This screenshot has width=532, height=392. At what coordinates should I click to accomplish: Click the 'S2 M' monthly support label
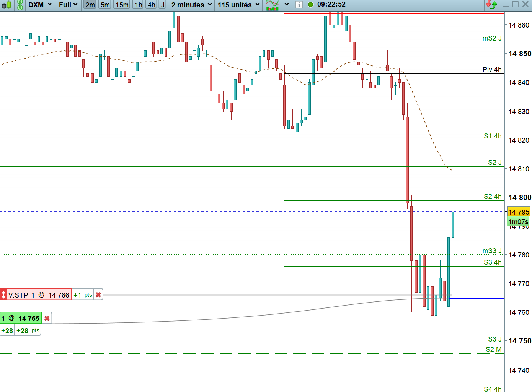tap(494, 350)
